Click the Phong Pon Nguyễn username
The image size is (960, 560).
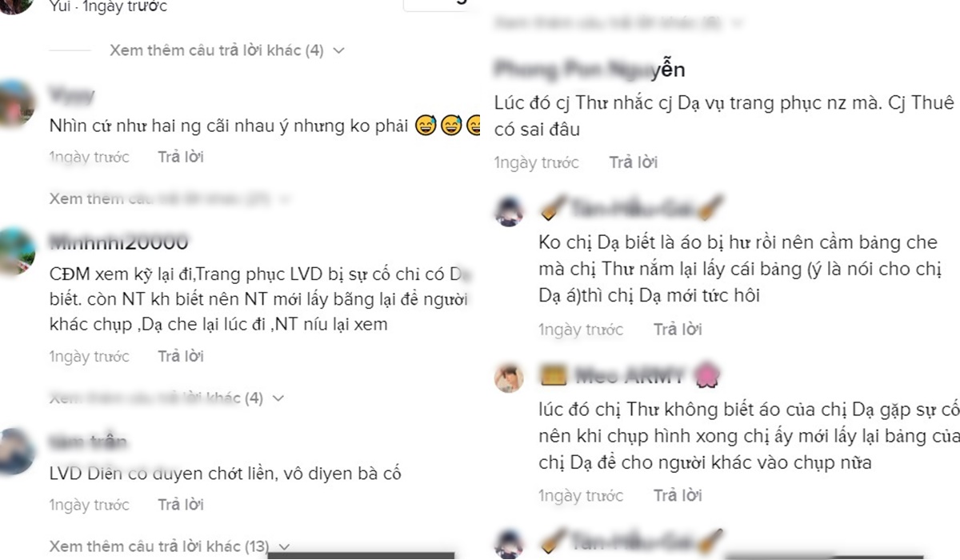tap(590, 70)
